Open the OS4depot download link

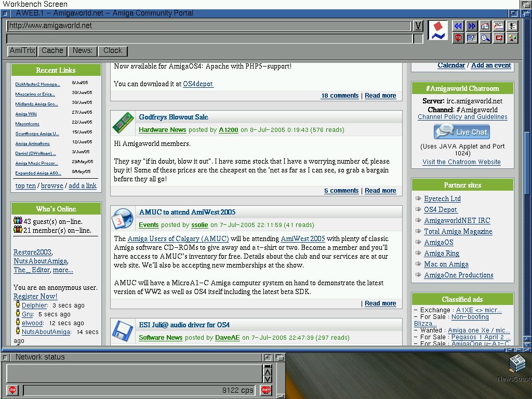click(x=198, y=84)
